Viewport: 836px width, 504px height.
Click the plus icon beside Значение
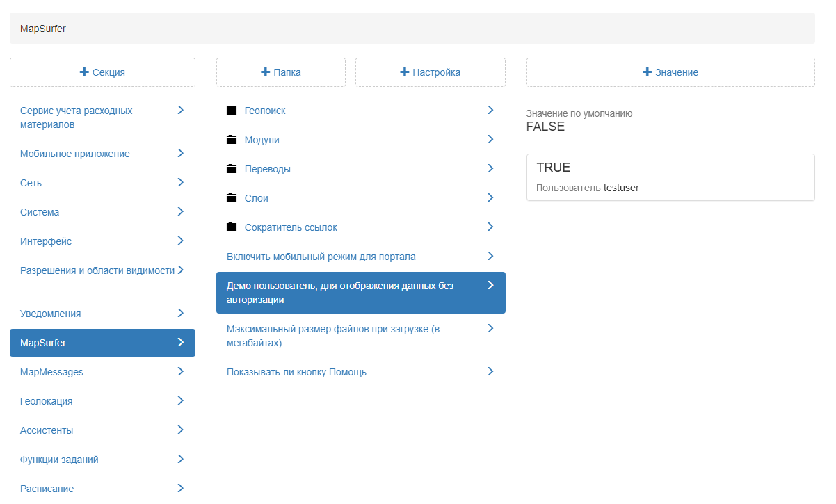tap(647, 72)
